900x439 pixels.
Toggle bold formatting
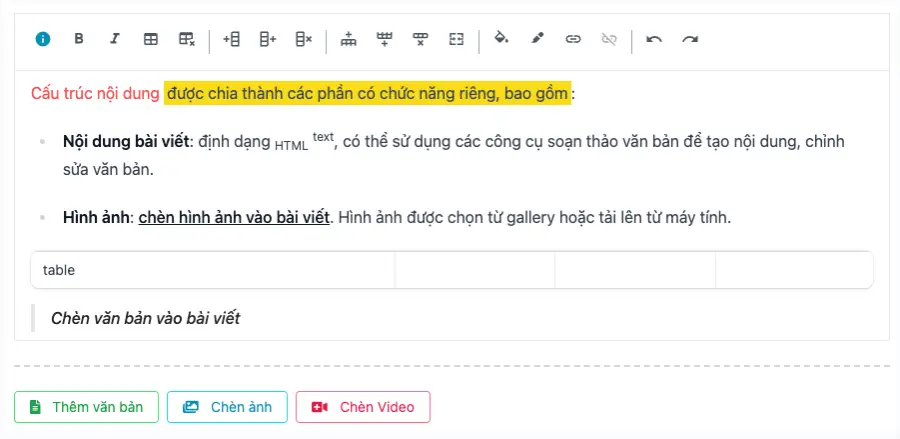pos(79,39)
